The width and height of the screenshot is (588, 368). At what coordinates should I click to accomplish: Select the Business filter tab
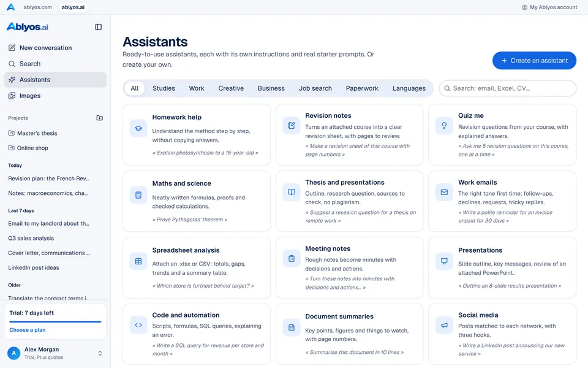coord(271,88)
